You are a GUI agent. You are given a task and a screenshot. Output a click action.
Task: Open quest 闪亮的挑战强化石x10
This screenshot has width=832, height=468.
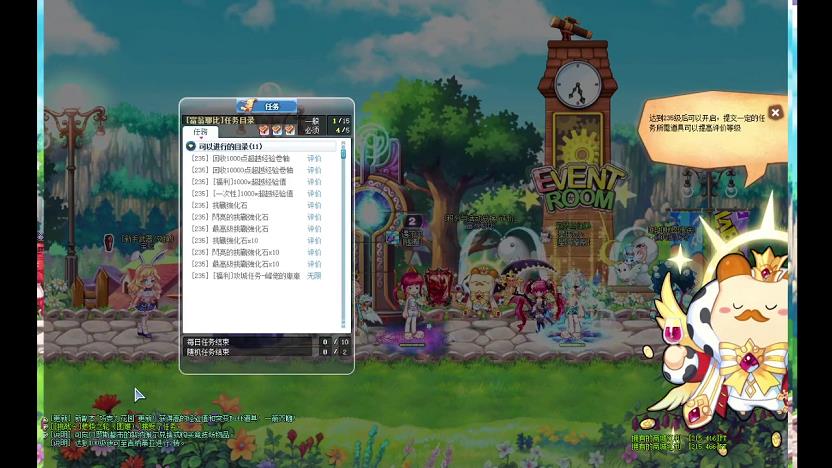click(235, 252)
